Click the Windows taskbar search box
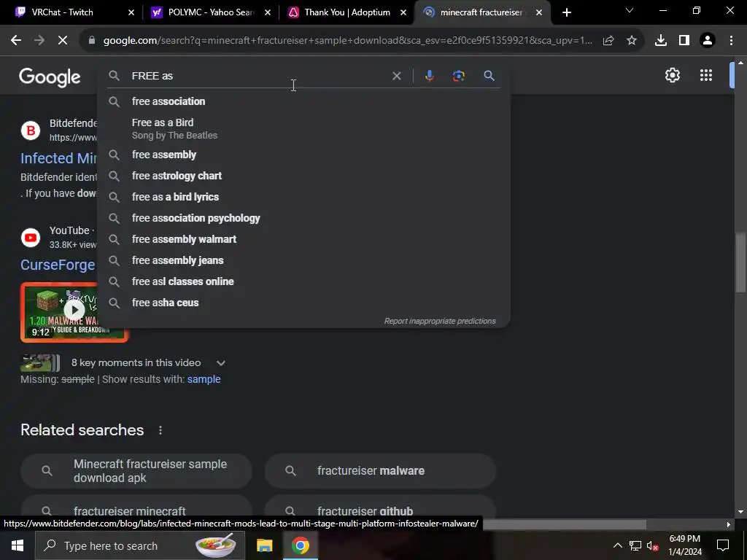747x560 pixels. [140, 545]
